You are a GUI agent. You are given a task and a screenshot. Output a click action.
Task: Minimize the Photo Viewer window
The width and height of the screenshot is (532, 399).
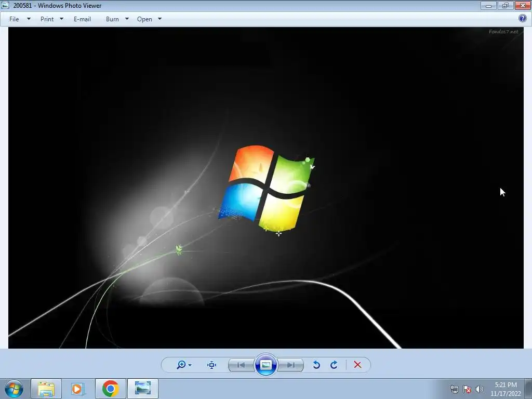[x=488, y=5]
